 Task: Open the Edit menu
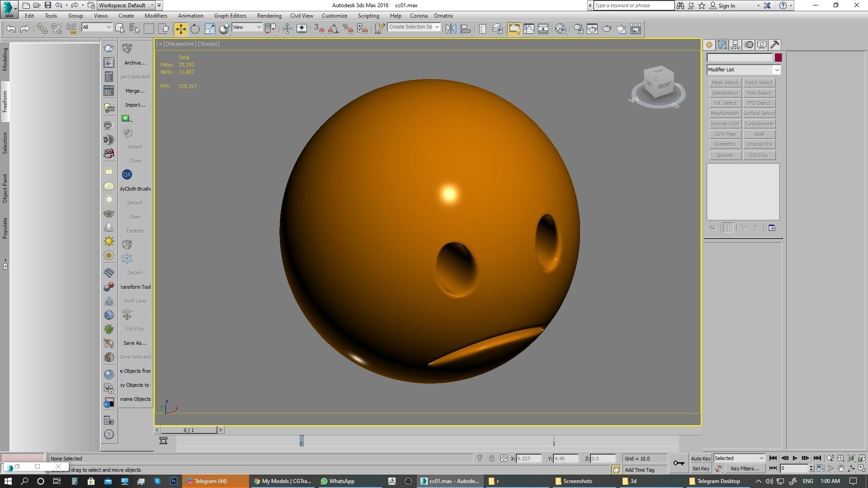click(x=29, y=16)
